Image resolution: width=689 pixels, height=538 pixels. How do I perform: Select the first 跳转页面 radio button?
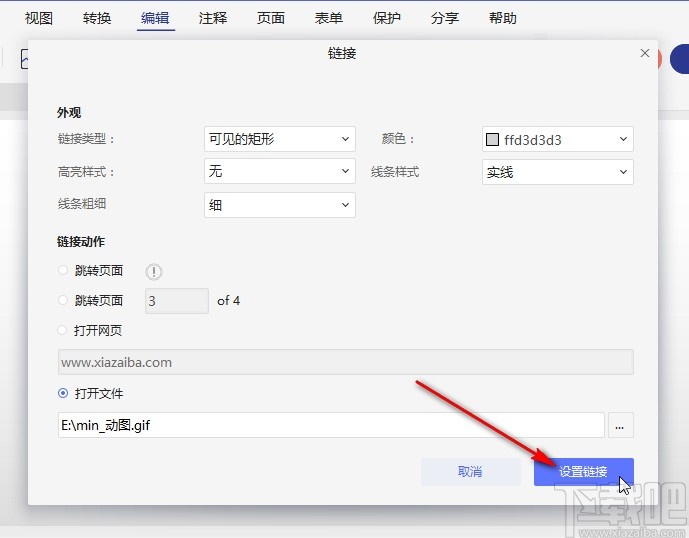pos(63,270)
